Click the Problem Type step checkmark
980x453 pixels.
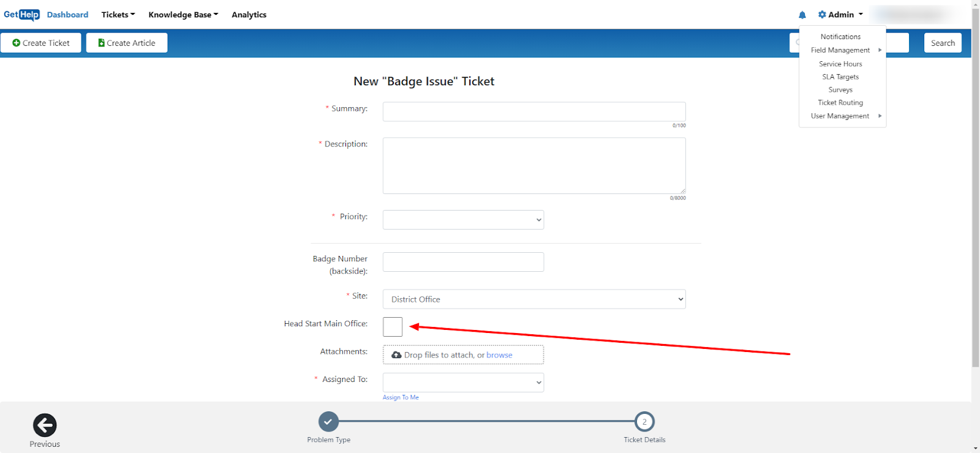tap(328, 422)
